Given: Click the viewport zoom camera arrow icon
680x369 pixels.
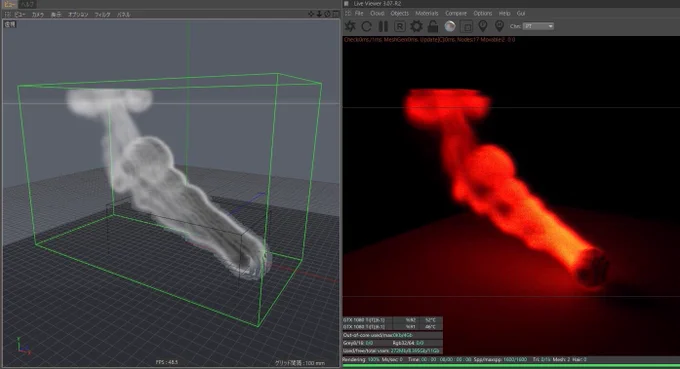Looking at the screenshot, I should click(x=319, y=14).
